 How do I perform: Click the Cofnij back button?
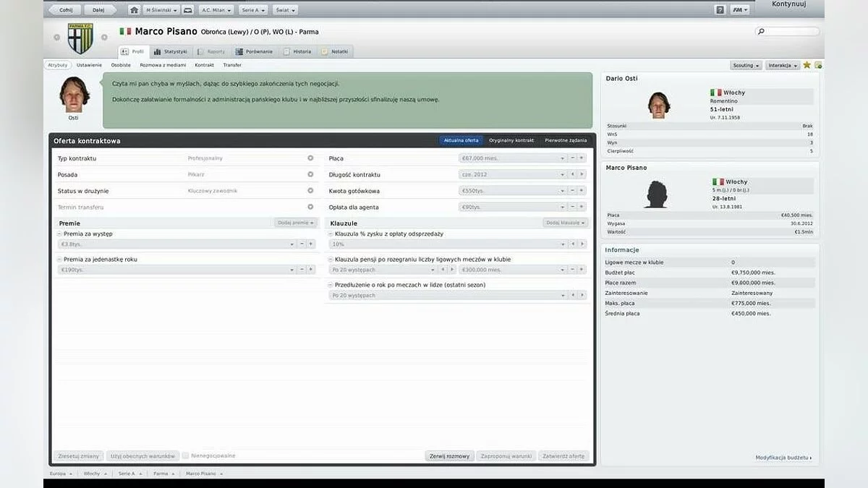click(x=65, y=10)
